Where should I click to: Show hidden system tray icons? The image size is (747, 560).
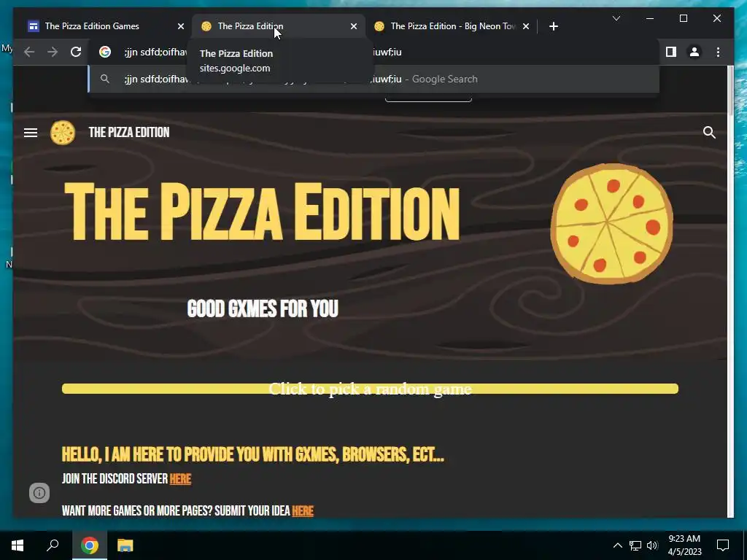(617, 545)
